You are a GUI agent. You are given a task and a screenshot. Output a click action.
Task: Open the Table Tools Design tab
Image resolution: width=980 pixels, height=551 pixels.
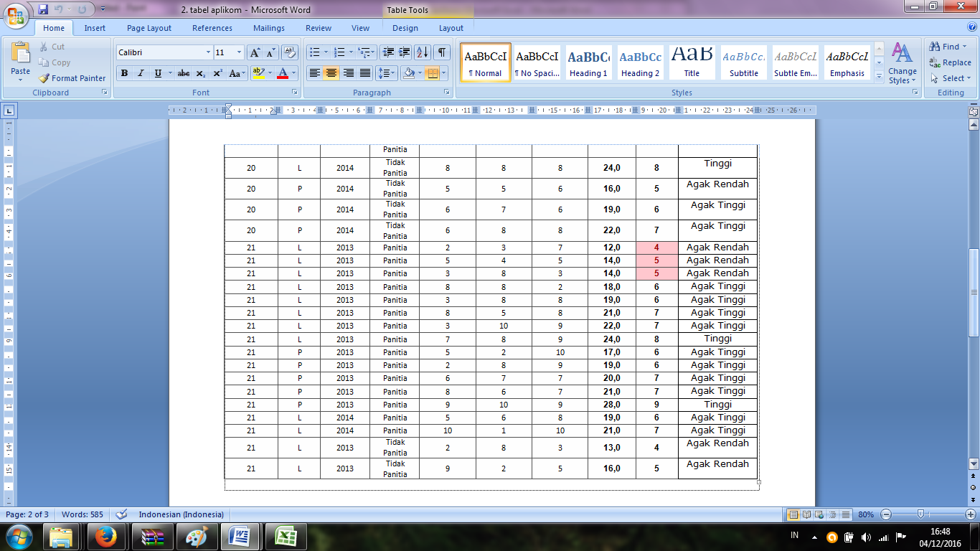point(405,28)
